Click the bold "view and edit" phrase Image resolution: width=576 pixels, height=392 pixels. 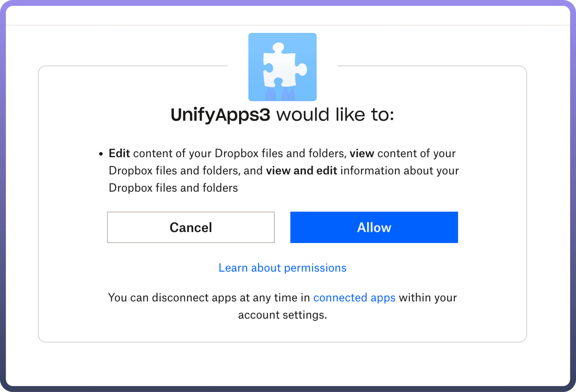click(x=301, y=171)
